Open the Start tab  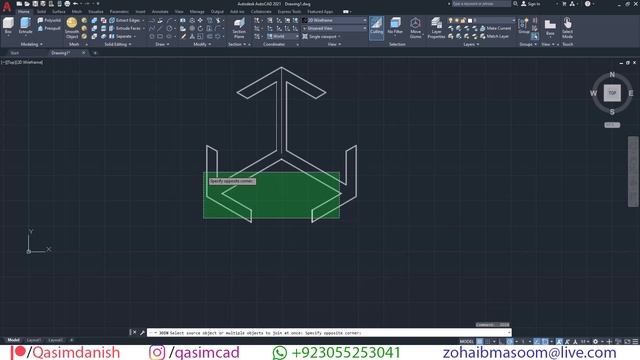(x=15, y=53)
